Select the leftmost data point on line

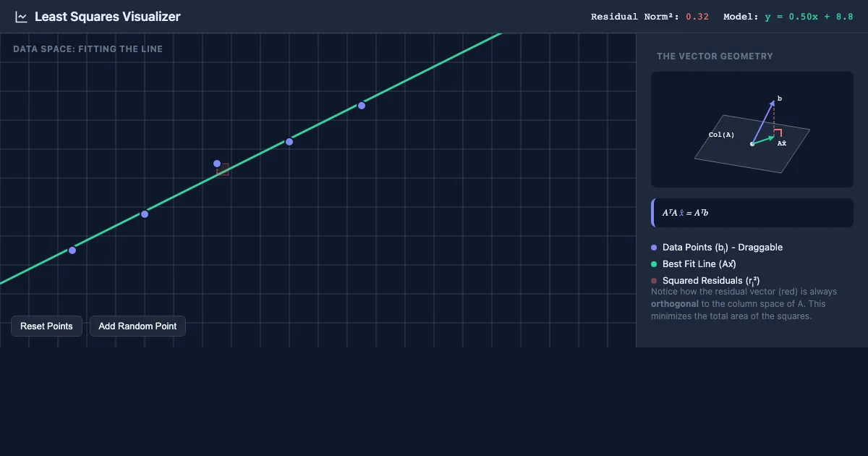point(72,250)
